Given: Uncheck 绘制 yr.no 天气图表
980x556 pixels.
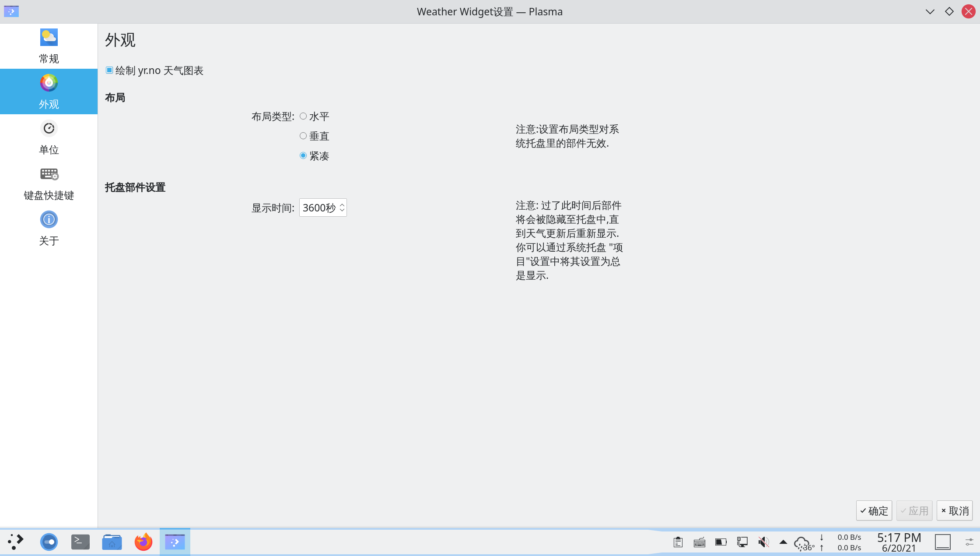Looking at the screenshot, I should 109,70.
